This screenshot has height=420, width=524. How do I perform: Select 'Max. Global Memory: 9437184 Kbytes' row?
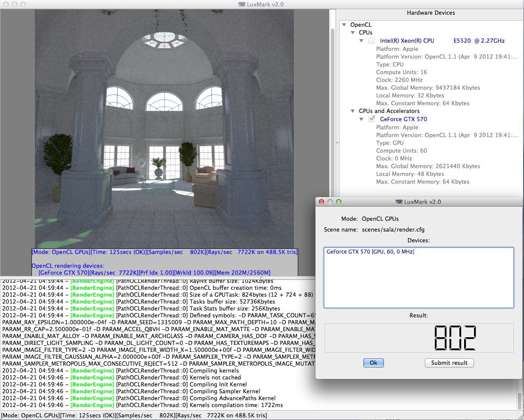[x=428, y=88]
